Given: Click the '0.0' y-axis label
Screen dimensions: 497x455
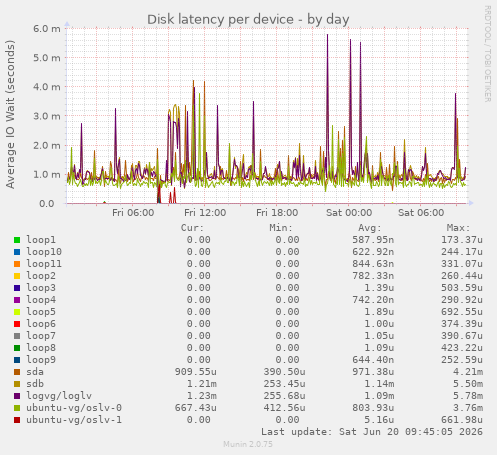Looking at the screenshot, I should pyautogui.click(x=47, y=204).
